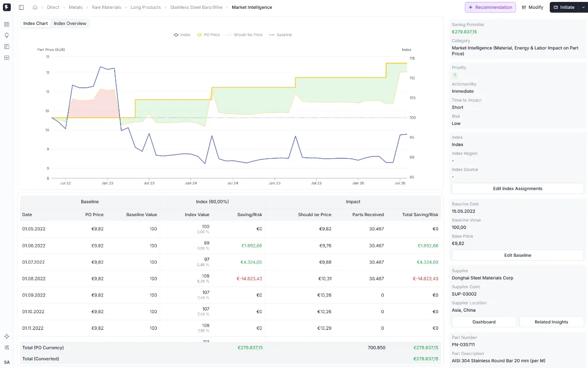Click the Actionability value Immediate
The image size is (588, 368).
(463, 91)
